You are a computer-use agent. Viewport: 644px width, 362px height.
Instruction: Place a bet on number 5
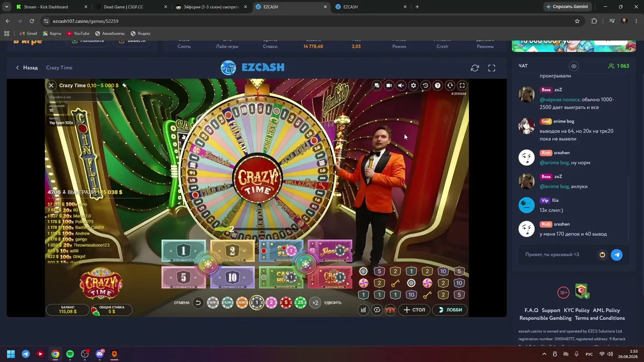[x=183, y=278]
